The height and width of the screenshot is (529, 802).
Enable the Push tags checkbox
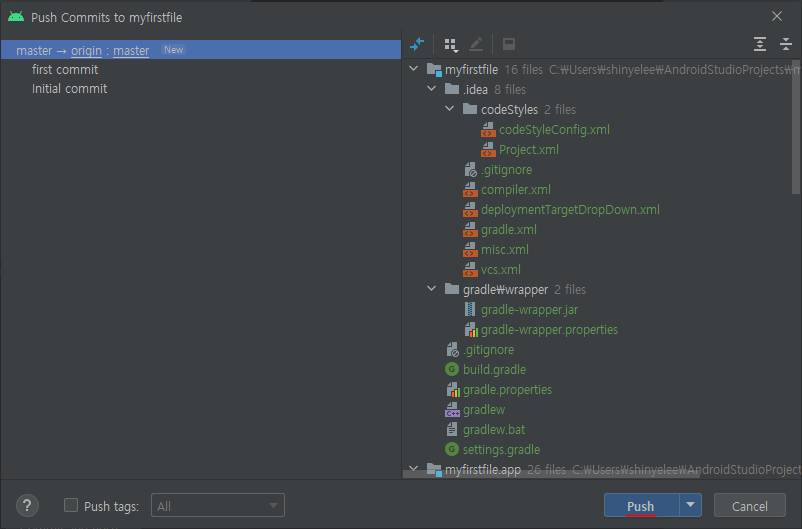71,505
